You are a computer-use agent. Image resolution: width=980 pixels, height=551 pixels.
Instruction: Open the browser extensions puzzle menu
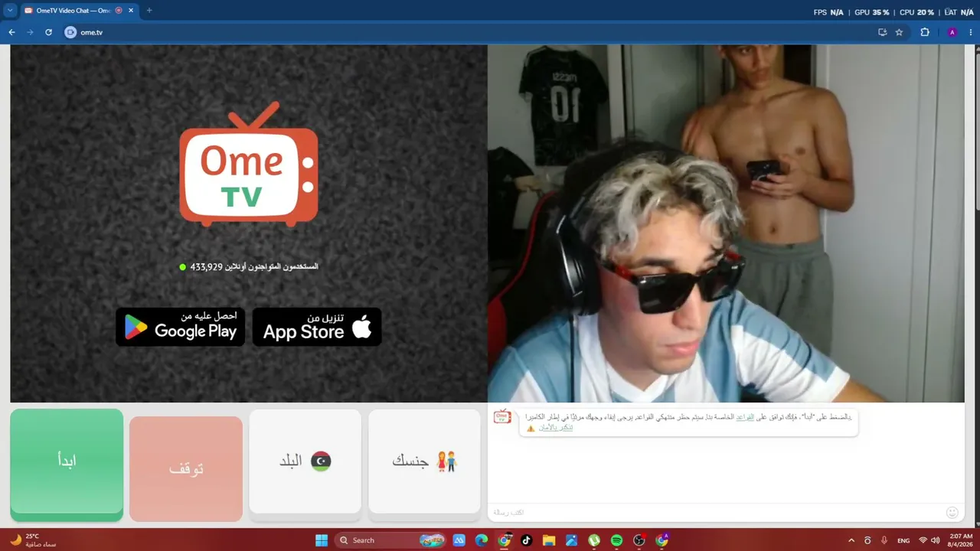point(925,32)
